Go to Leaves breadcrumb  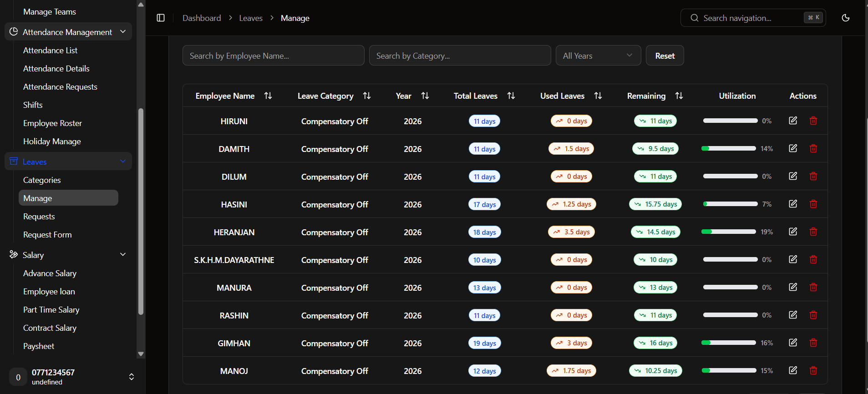[251, 18]
